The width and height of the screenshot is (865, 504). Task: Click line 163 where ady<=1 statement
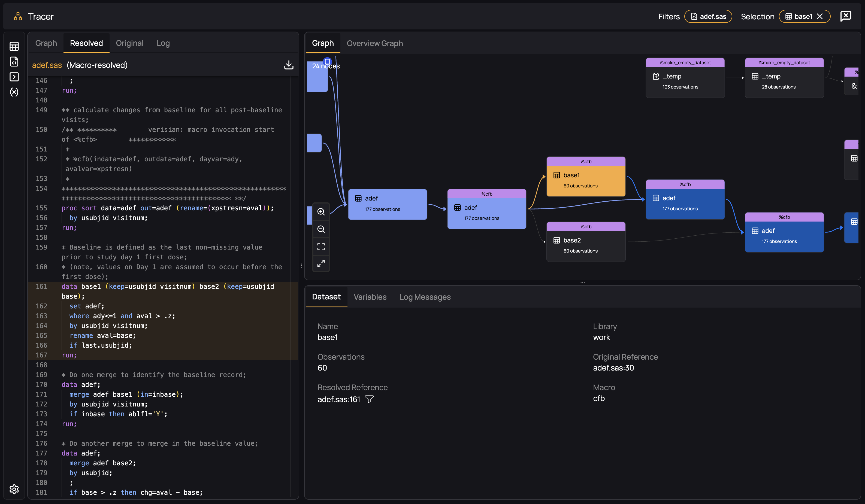[x=122, y=316]
